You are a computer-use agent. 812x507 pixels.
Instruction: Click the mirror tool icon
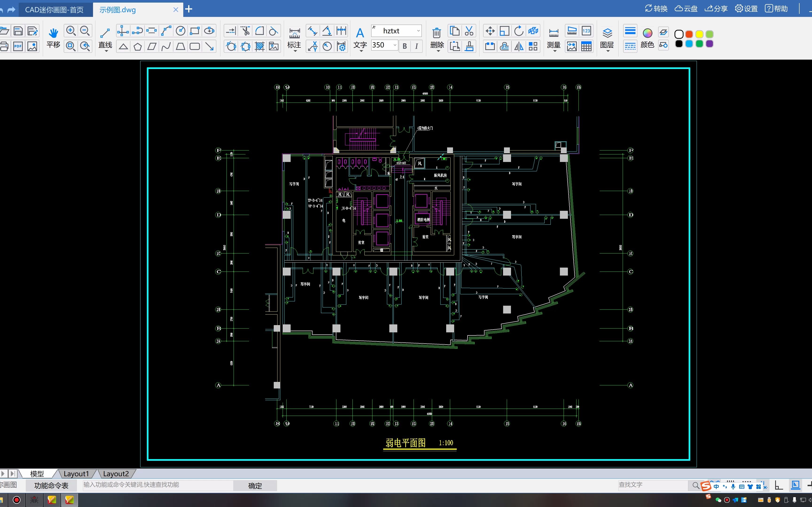(x=519, y=46)
